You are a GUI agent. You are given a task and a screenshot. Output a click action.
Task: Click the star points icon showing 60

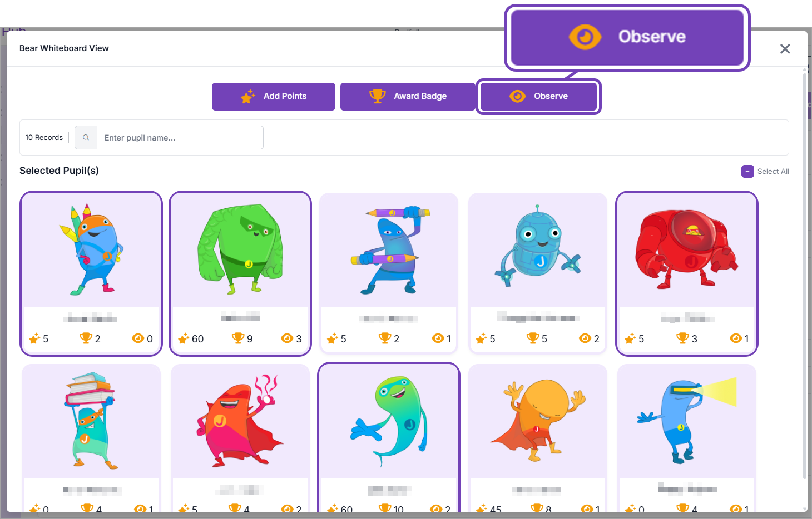[x=184, y=338]
